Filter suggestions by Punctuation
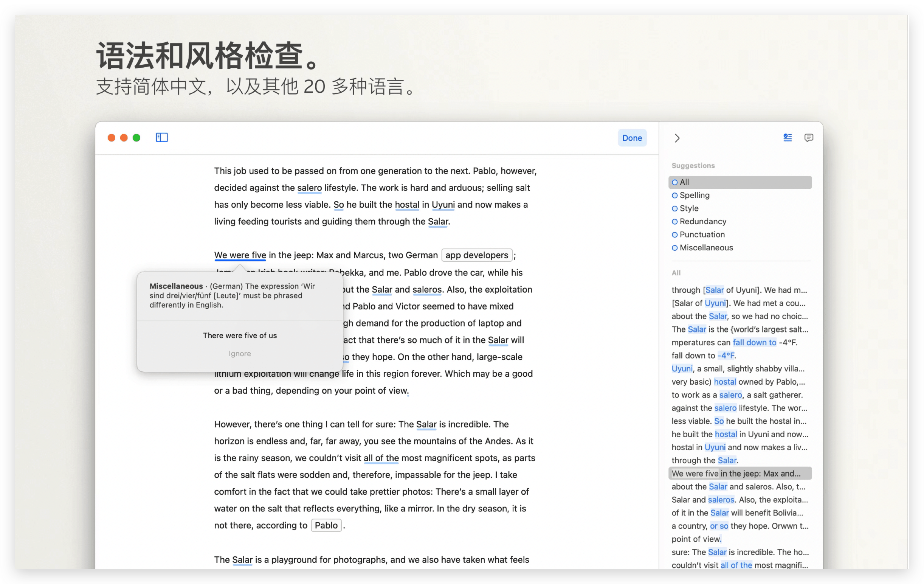 702,234
